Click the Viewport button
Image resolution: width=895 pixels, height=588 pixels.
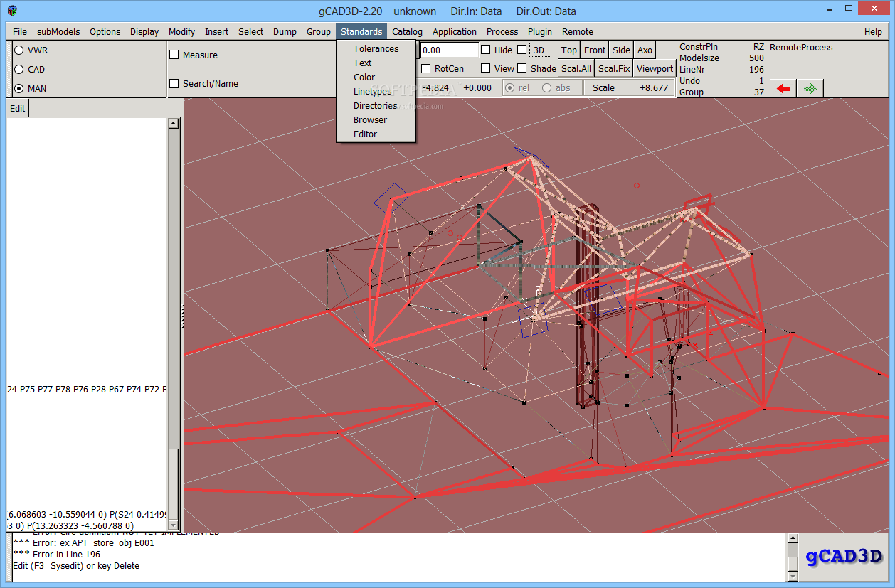655,69
